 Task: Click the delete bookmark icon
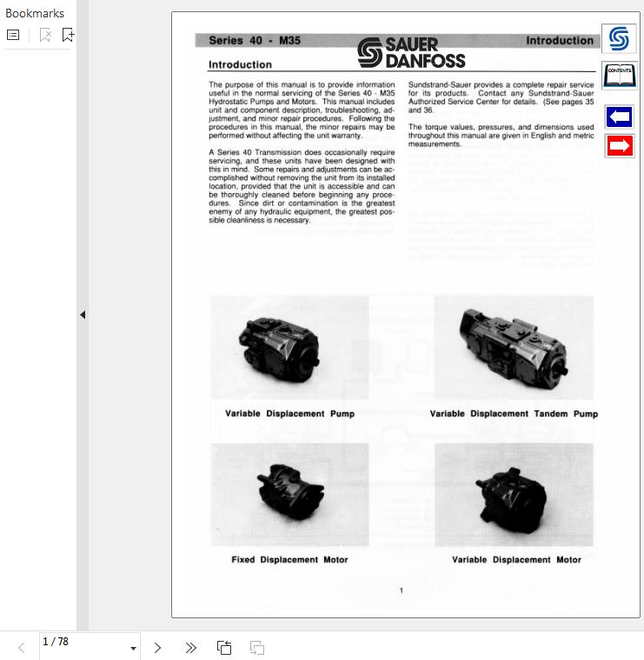(45, 35)
